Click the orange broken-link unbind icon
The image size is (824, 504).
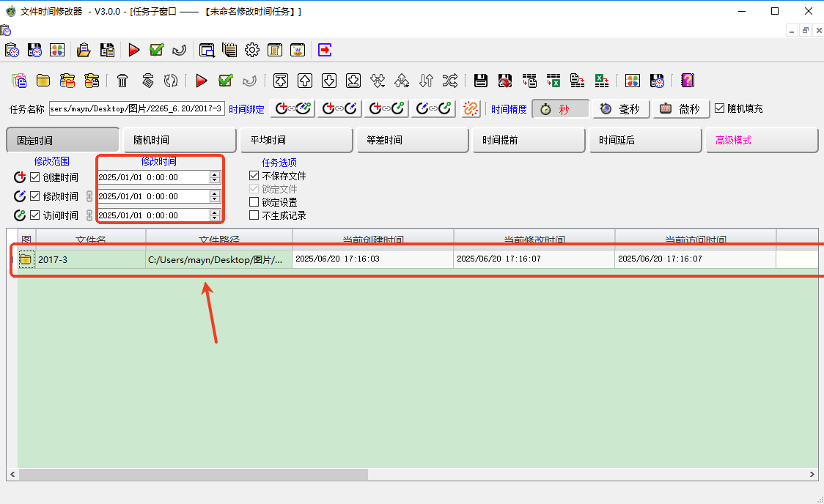pyautogui.click(x=471, y=108)
